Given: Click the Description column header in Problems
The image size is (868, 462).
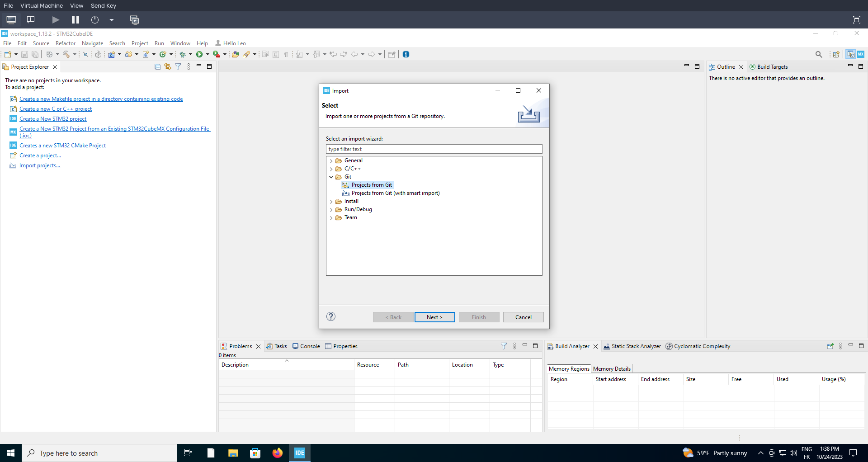Looking at the screenshot, I should point(286,365).
